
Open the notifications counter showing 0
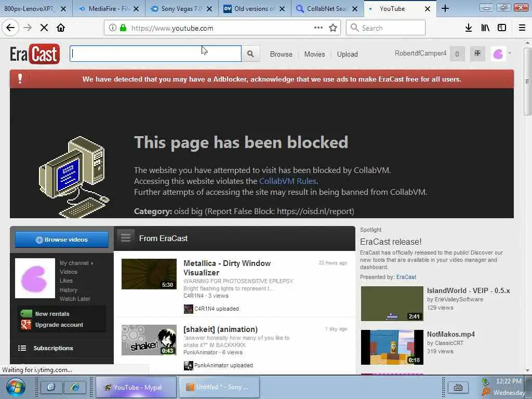(x=457, y=54)
